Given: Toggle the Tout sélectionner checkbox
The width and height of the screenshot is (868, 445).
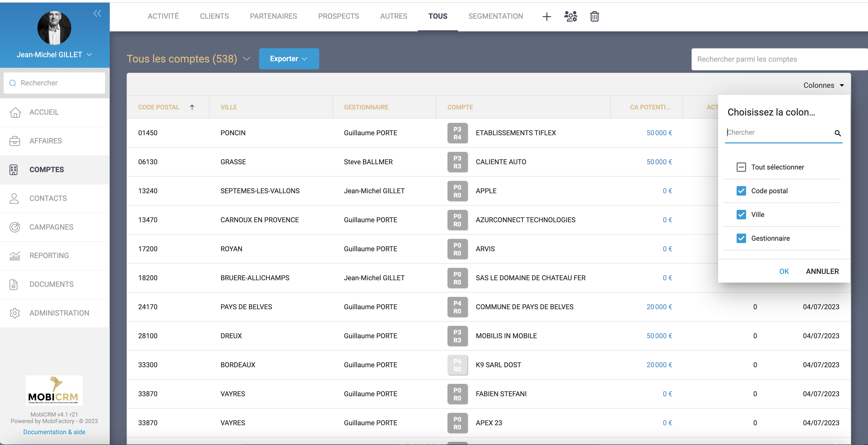Looking at the screenshot, I should pos(741,167).
